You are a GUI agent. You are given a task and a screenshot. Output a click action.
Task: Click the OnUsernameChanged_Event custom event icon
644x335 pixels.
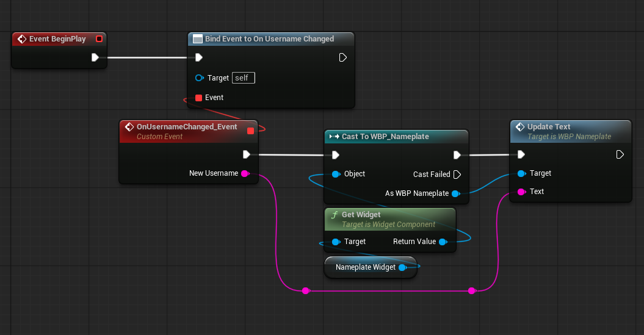129,127
